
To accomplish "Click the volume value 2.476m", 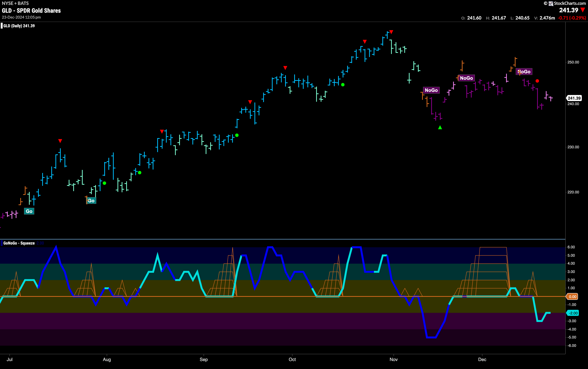I will click(547, 18).
